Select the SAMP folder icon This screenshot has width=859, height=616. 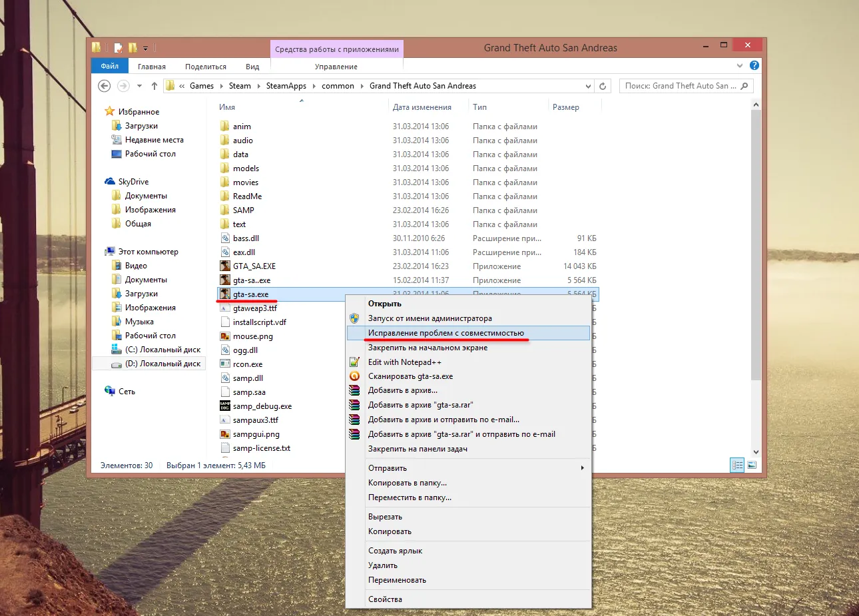225,210
